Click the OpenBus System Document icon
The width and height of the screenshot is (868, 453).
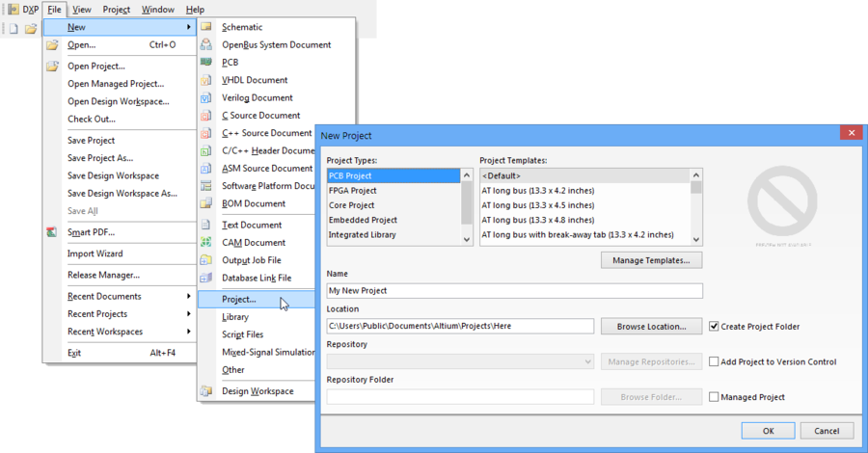(206, 44)
